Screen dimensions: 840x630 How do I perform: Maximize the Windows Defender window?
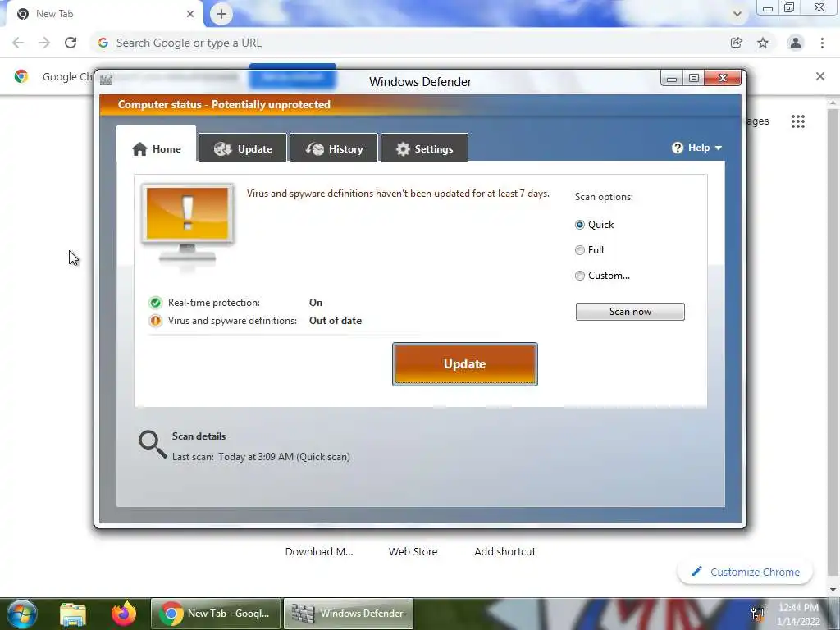click(694, 78)
